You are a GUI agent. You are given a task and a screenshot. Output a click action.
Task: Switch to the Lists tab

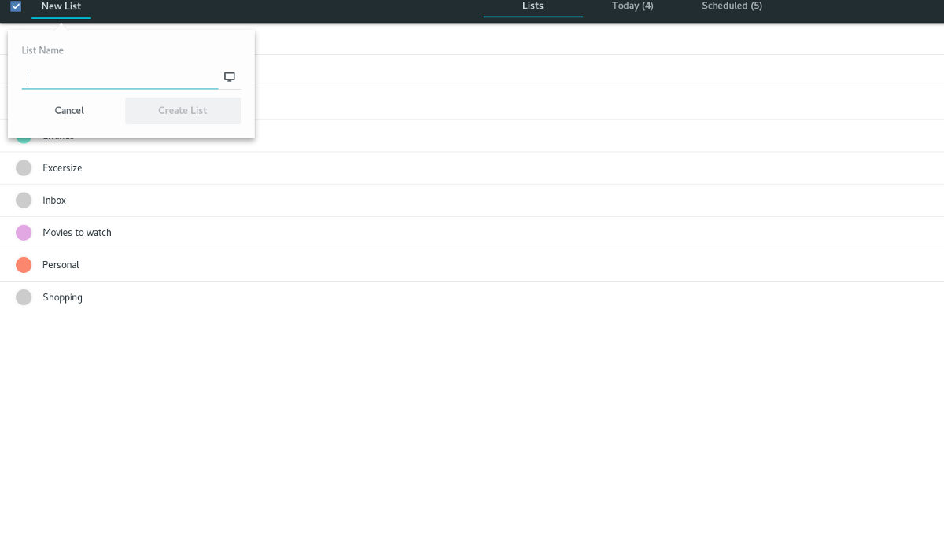tap(533, 6)
